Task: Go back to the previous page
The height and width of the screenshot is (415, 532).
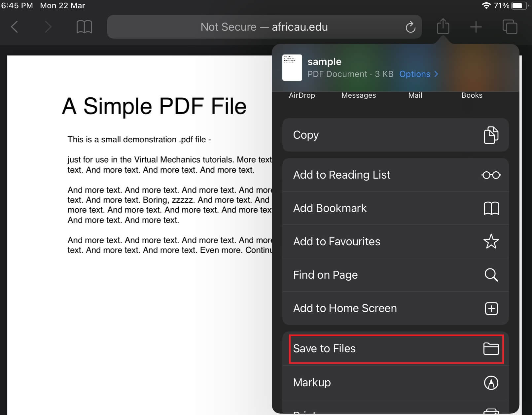Action: click(x=15, y=27)
